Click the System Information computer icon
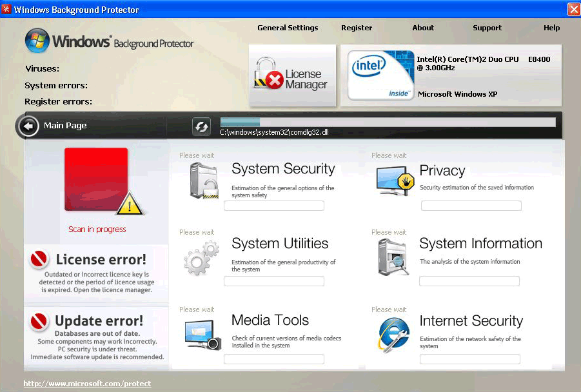The image size is (581, 392). pyautogui.click(x=393, y=256)
